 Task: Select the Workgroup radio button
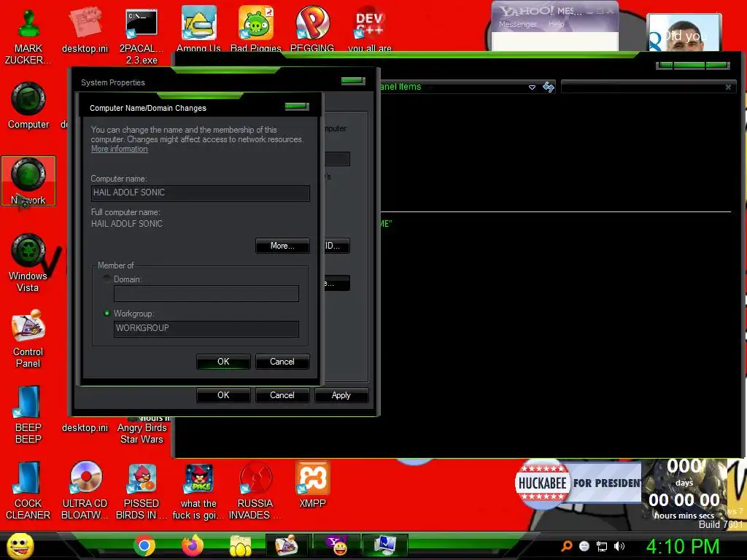[x=107, y=314]
